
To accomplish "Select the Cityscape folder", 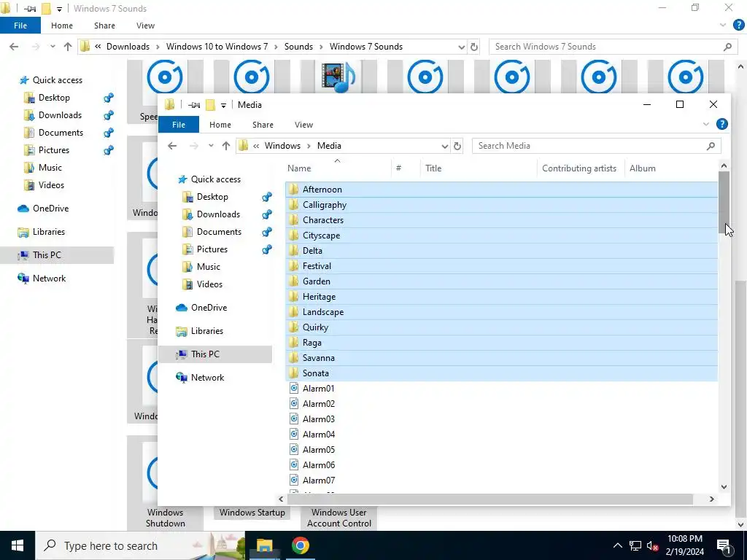I will [501, 236].
